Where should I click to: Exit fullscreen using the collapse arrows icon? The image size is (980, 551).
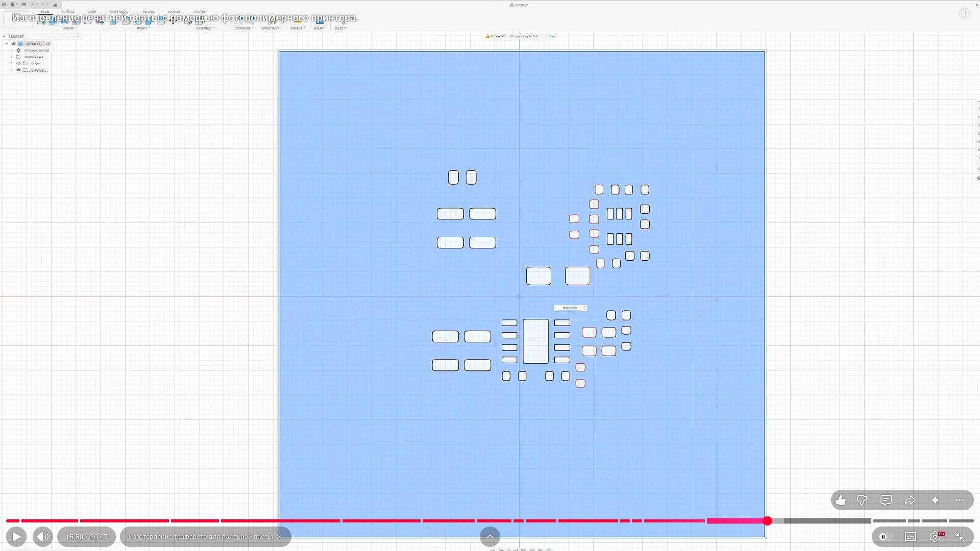pos(960,537)
